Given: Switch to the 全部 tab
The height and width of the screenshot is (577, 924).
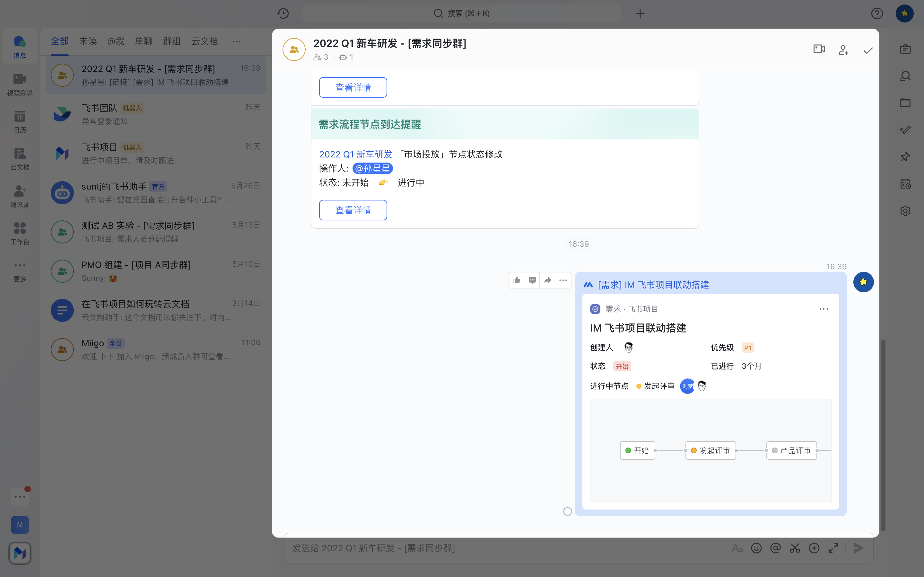Looking at the screenshot, I should (59, 41).
